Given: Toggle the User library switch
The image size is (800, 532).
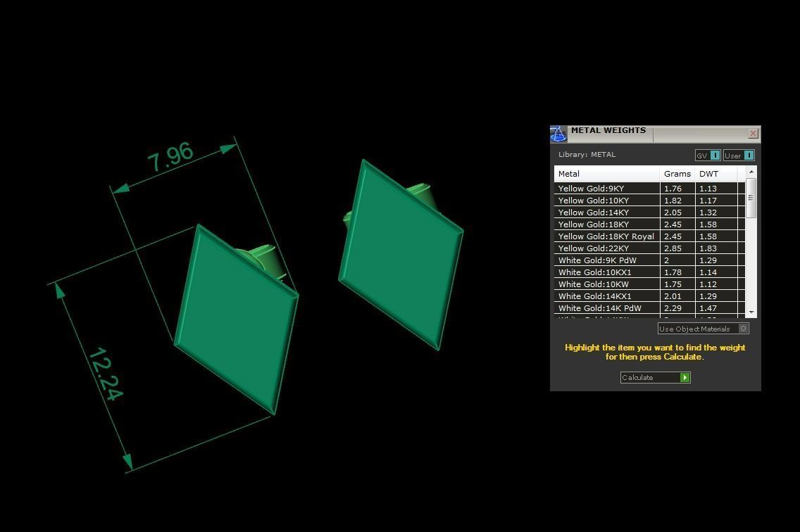Looking at the screenshot, I should 738,155.
